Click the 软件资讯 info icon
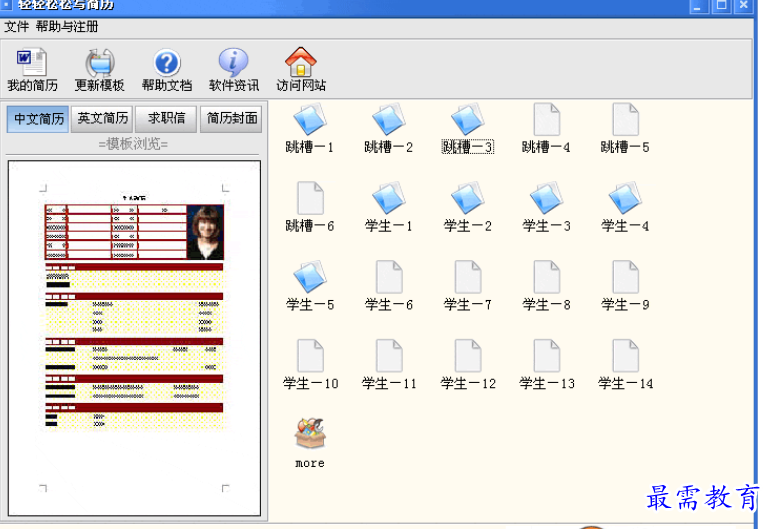Viewport: 768px width, 529px height. click(234, 63)
